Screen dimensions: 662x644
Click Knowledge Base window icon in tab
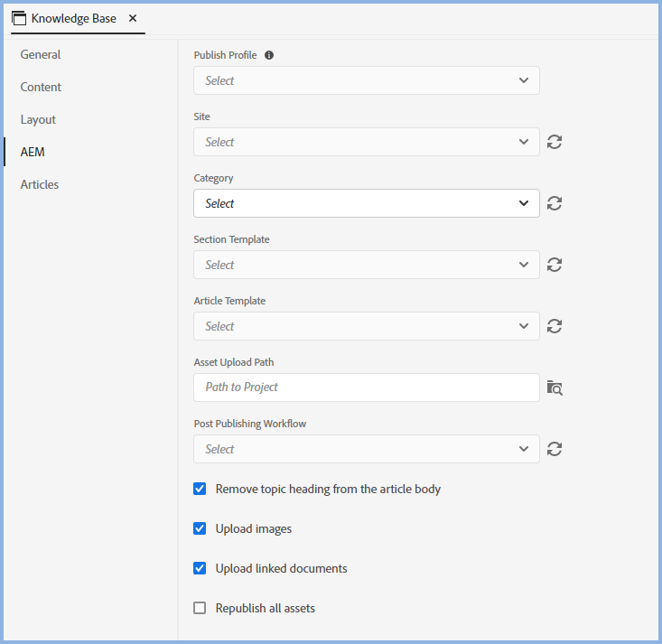19,18
